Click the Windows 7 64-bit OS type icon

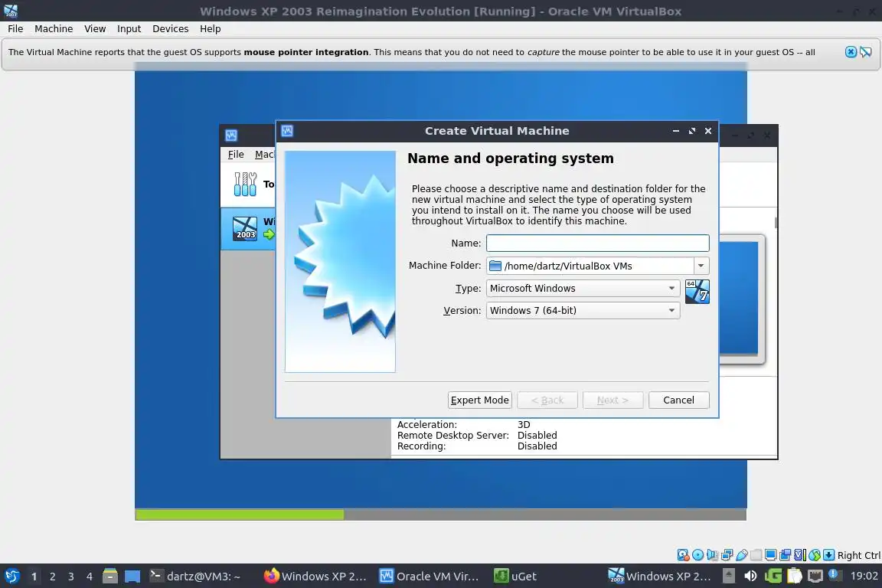point(697,292)
